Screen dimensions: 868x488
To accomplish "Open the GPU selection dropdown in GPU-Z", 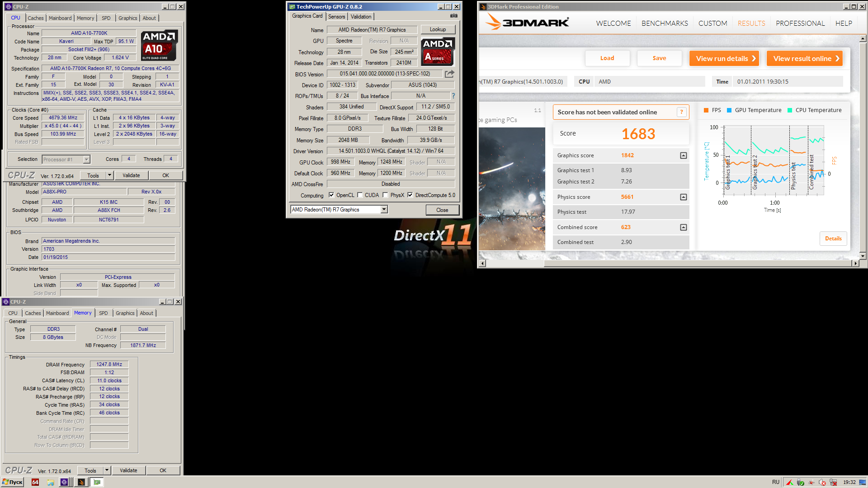I will click(384, 210).
